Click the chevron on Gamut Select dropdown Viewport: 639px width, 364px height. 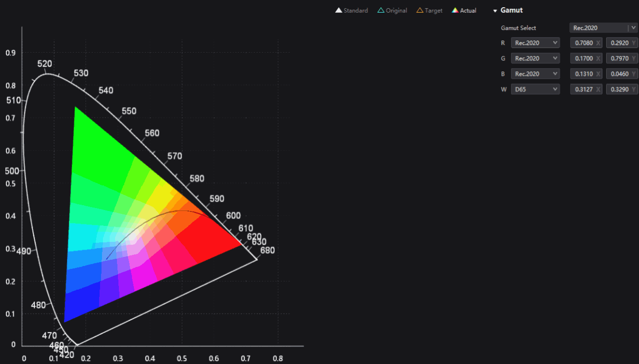[633, 28]
